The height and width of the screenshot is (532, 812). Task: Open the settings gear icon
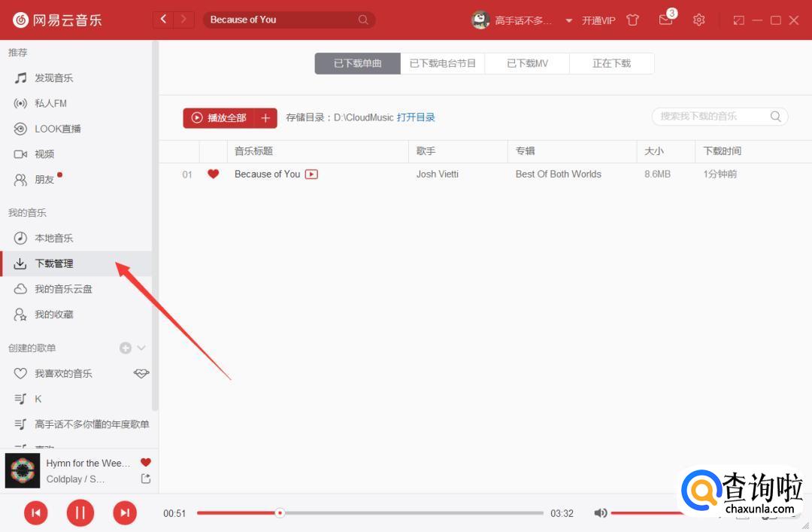pos(698,20)
